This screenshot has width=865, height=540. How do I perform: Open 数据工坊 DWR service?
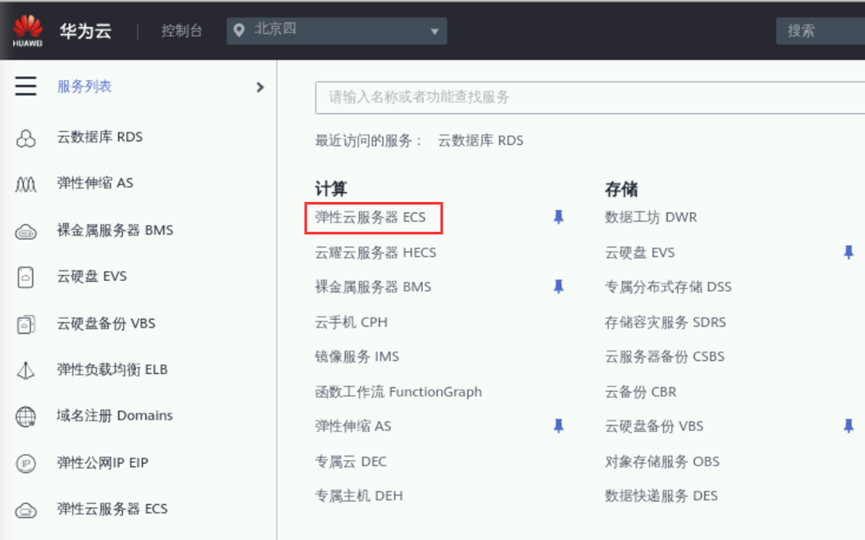(x=651, y=217)
